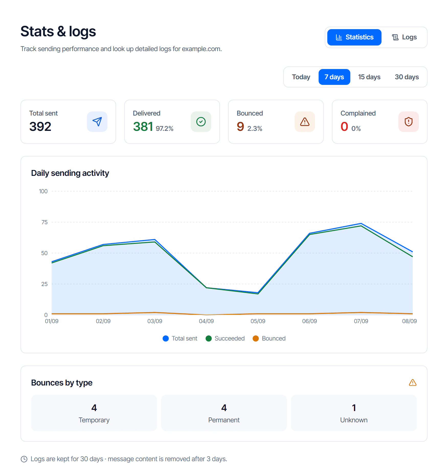
Task: Click the Stats & logs page title
Action: click(x=58, y=31)
